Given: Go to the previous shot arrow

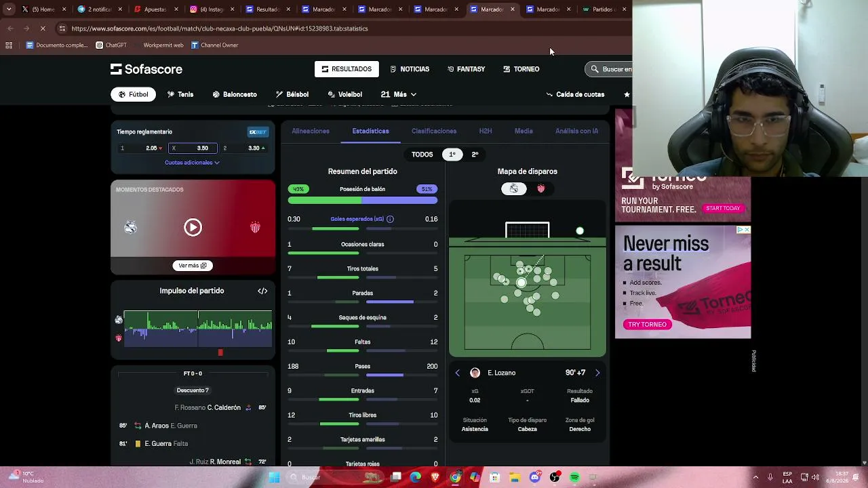Looking at the screenshot, I should (x=457, y=373).
